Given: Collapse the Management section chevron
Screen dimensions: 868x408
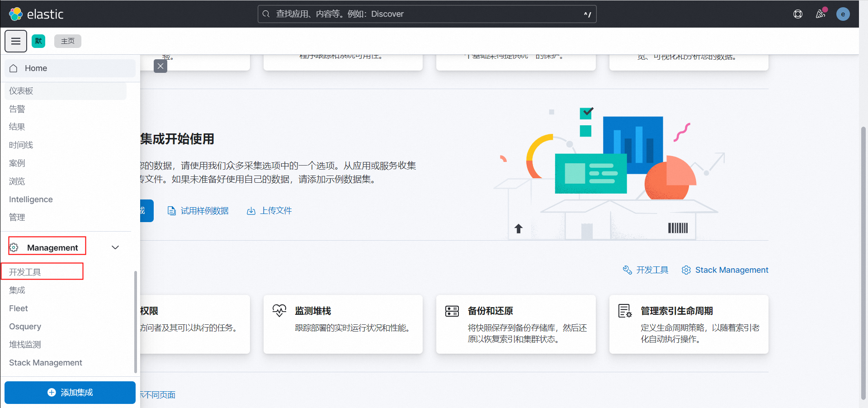Looking at the screenshot, I should [115, 247].
